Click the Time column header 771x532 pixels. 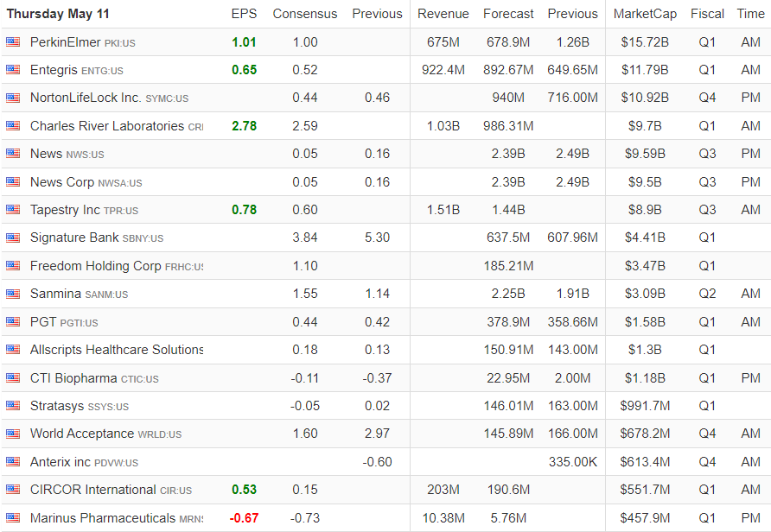click(x=750, y=14)
